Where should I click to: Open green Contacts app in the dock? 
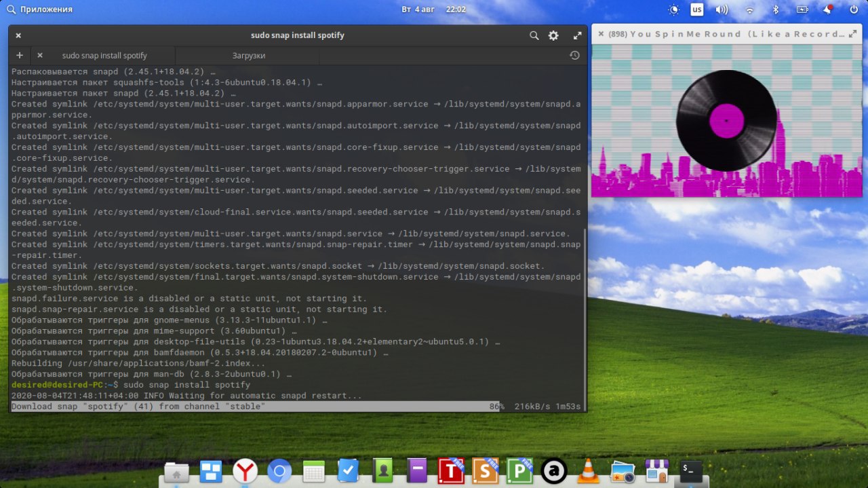[383, 471]
